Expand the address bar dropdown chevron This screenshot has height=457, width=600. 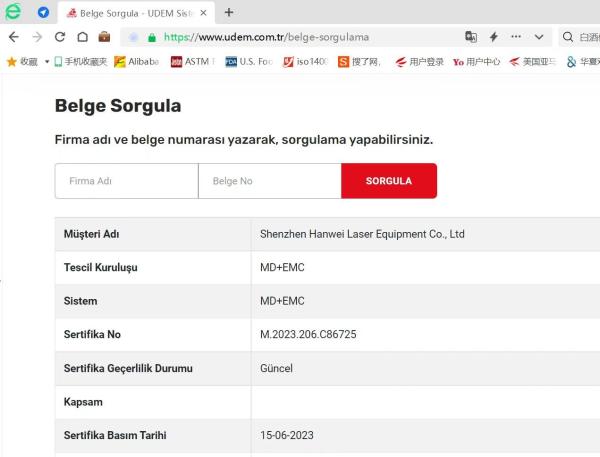[x=539, y=37]
